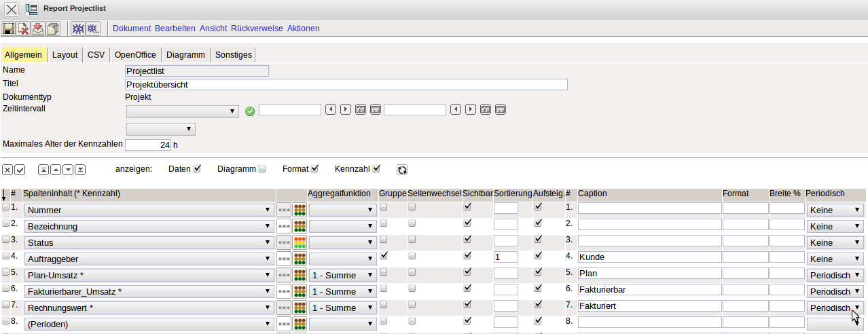
Task: Click the three-dots button in Nummer row
Action: (284, 210)
